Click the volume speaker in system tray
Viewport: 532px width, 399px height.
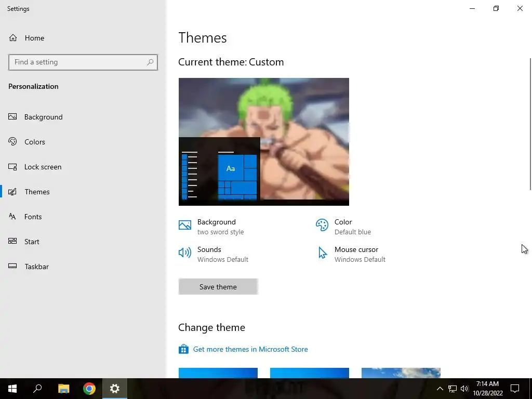[x=464, y=389]
